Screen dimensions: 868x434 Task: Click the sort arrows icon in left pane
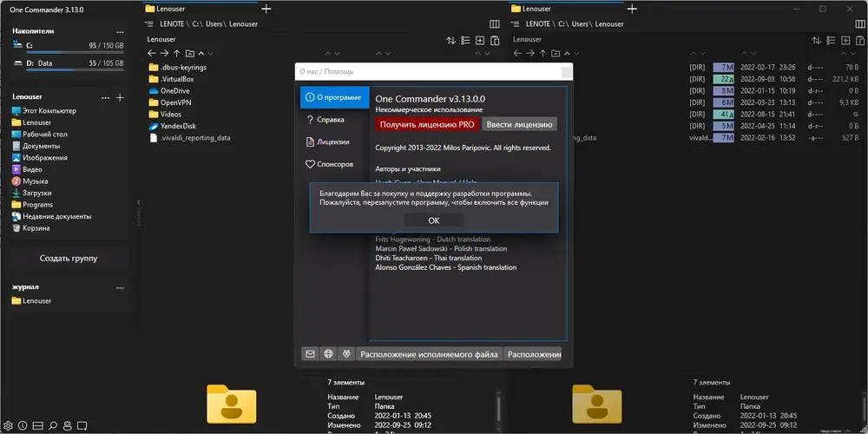tap(451, 41)
